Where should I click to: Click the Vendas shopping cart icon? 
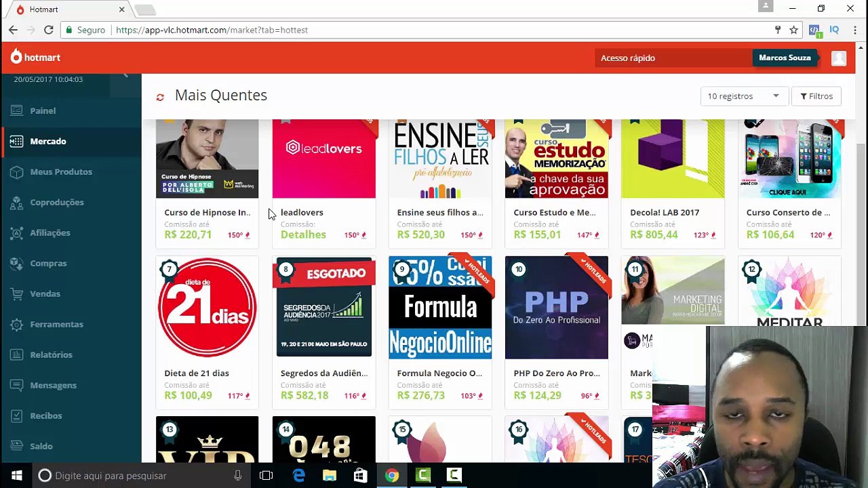click(x=17, y=293)
